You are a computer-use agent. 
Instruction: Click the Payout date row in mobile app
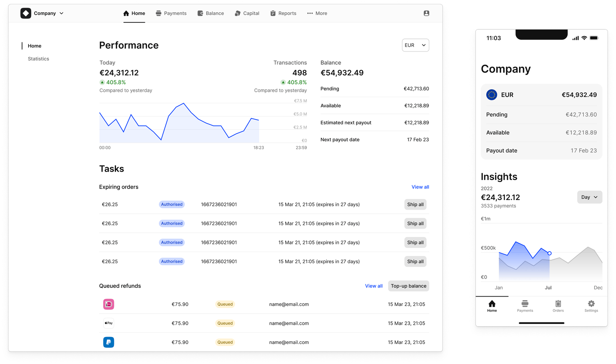[x=541, y=150]
